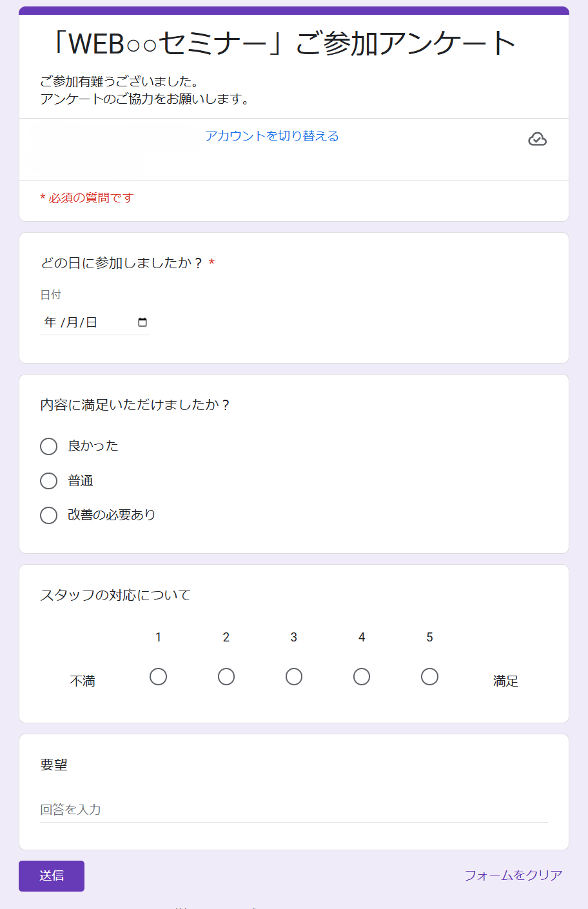
Task: Choose the 改善の必要あり radio option
Action: click(x=49, y=515)
